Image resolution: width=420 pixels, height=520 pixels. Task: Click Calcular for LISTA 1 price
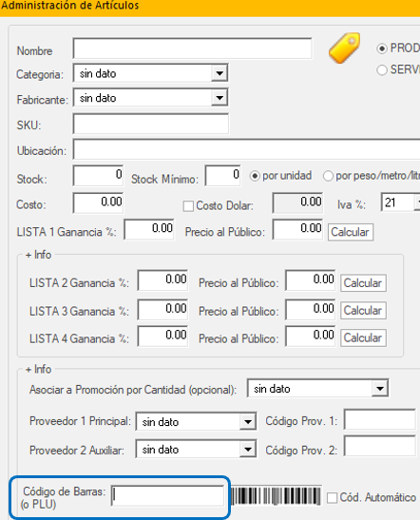[x=351, y=232]
